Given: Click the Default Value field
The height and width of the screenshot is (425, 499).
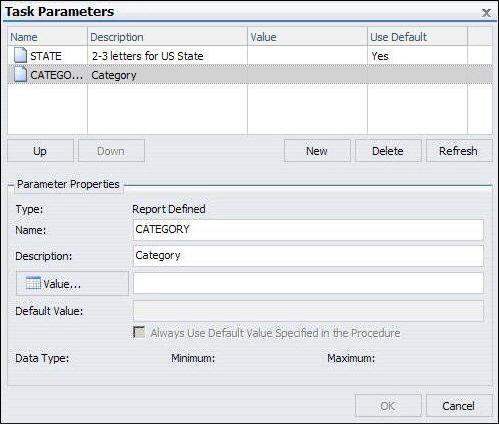Looking at the screenshot, I should coord(308,311).
